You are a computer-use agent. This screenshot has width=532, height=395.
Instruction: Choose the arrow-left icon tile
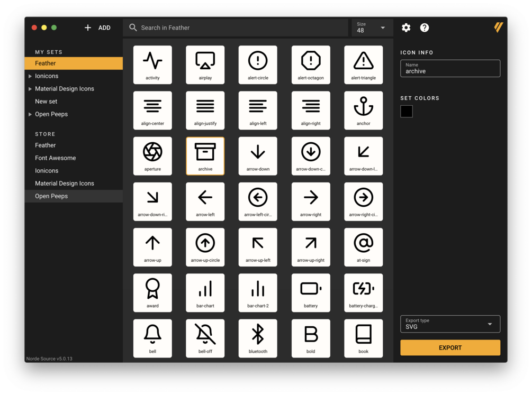[205, 201]
